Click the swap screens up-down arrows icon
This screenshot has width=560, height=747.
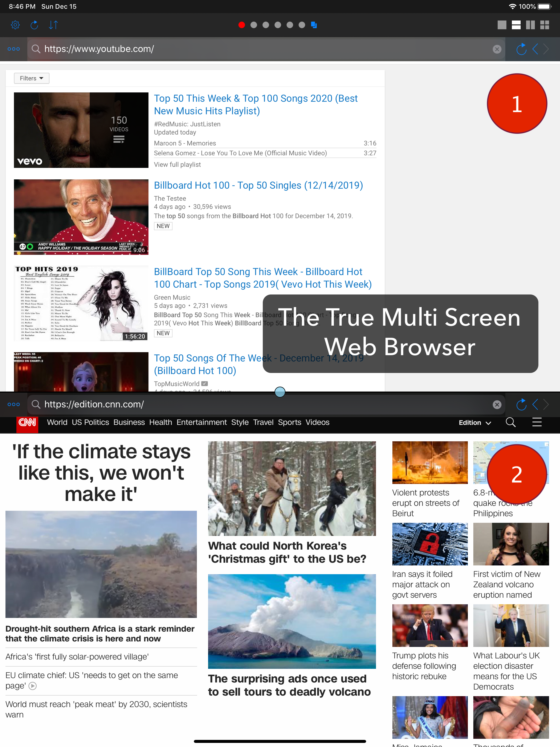coord(53,25)
